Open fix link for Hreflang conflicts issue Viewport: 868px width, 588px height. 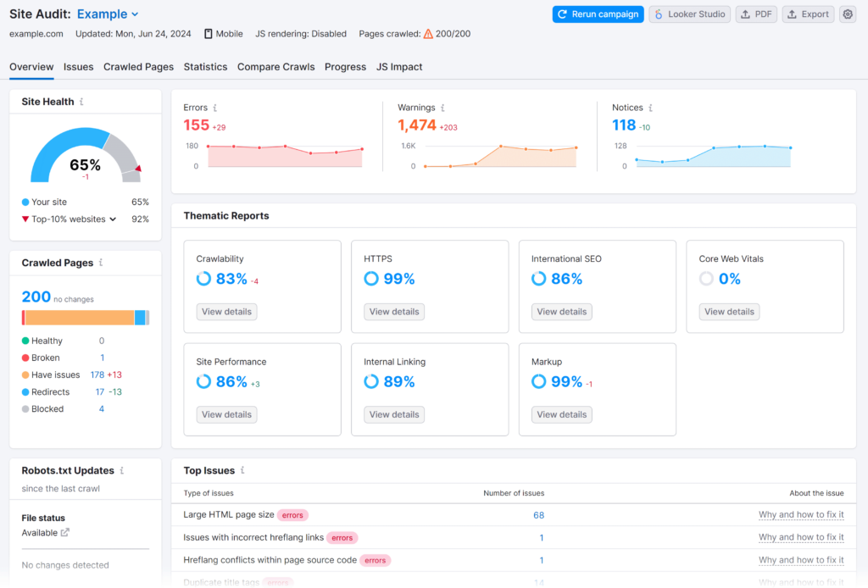pos(801,560)
